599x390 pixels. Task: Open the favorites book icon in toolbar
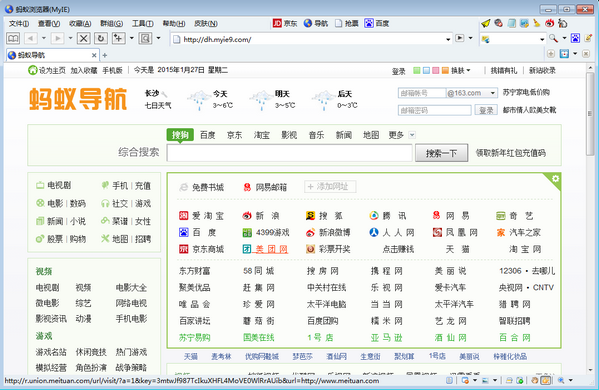[13, 38]
